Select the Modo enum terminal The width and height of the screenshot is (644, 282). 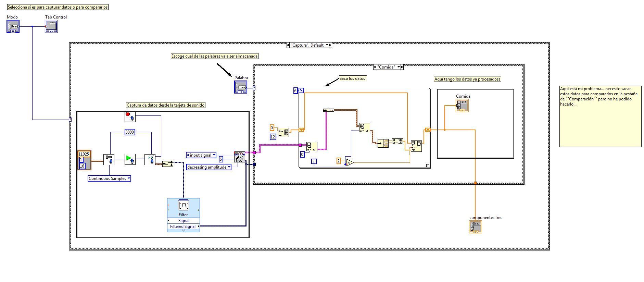[x=13, y=26]
